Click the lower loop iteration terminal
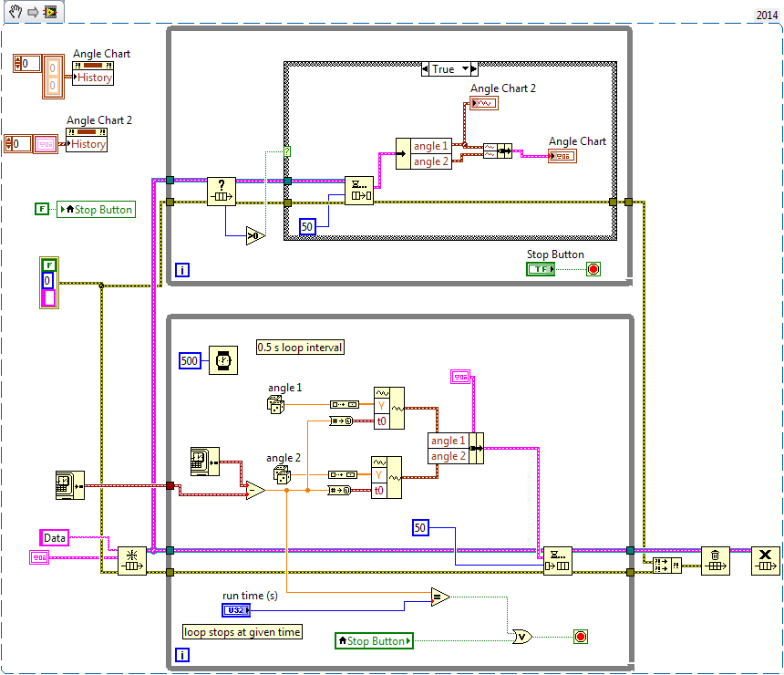 (182, 655)
